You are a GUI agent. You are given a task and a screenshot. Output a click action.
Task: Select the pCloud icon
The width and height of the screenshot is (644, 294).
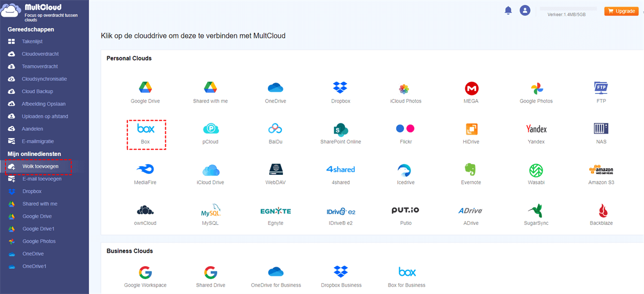210,129
